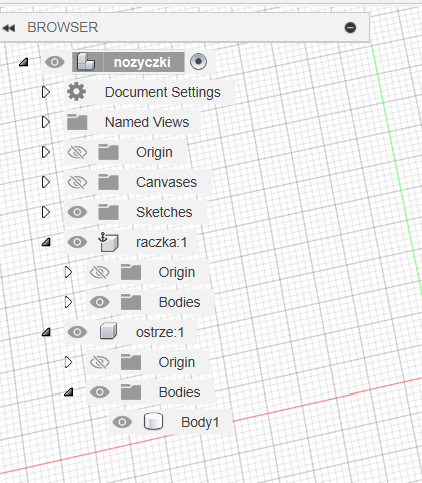Image resolution: width=422 pixels, height=483 pixels.
Task: Select the Named Views tree item
Action: click(147, 122)
